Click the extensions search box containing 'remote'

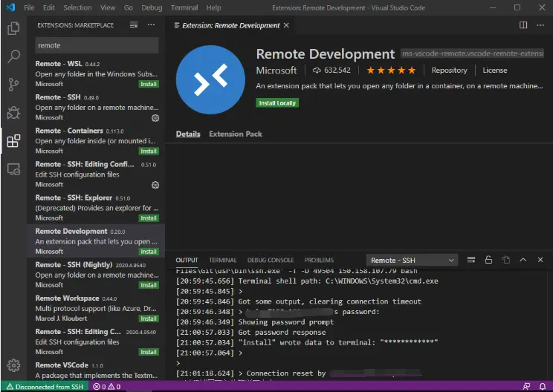point(96,45)
